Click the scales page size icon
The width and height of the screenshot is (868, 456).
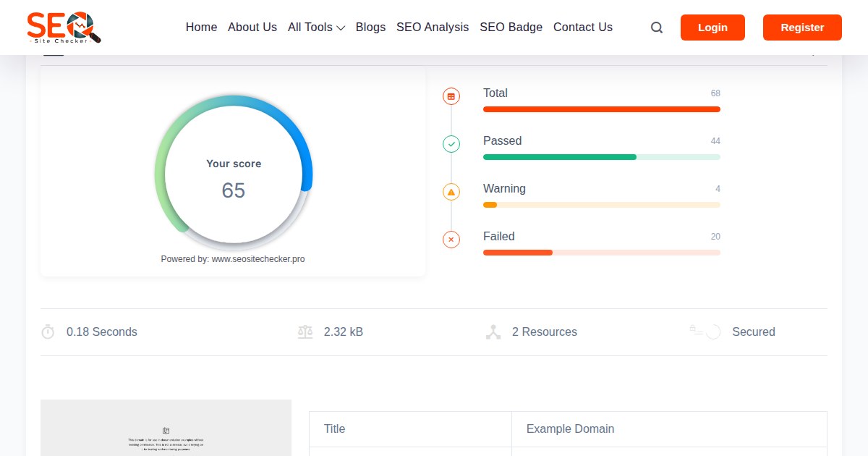coord(305,332)
